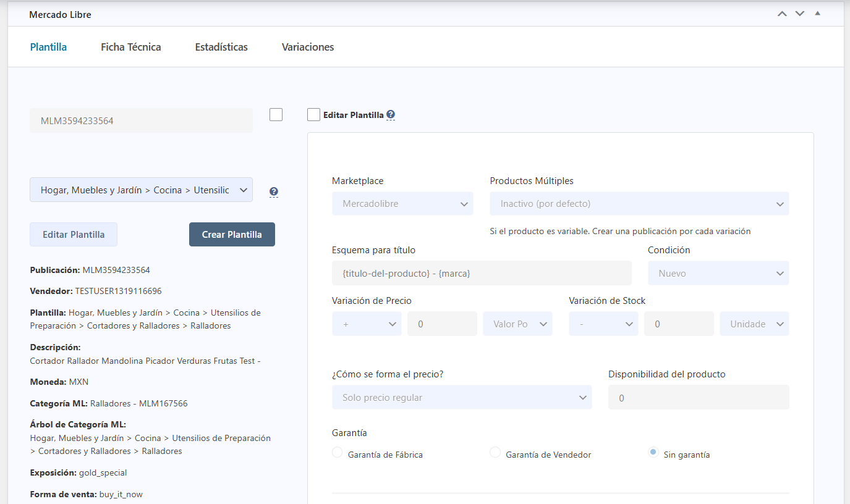The width and height of the screenshot is (850, 504).
Task: Click the Exposición: gold_special text
Action: click(79, 472)
